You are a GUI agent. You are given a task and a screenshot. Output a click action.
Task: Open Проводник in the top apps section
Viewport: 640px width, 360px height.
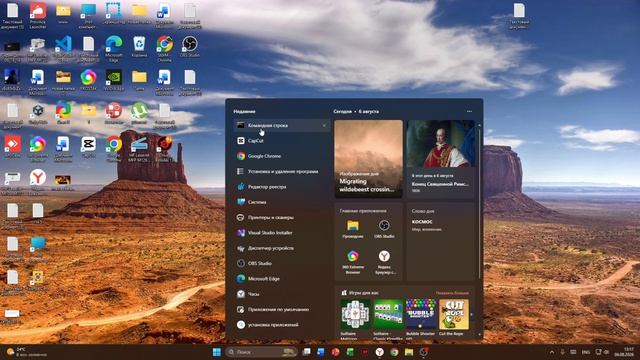(353, 229)
